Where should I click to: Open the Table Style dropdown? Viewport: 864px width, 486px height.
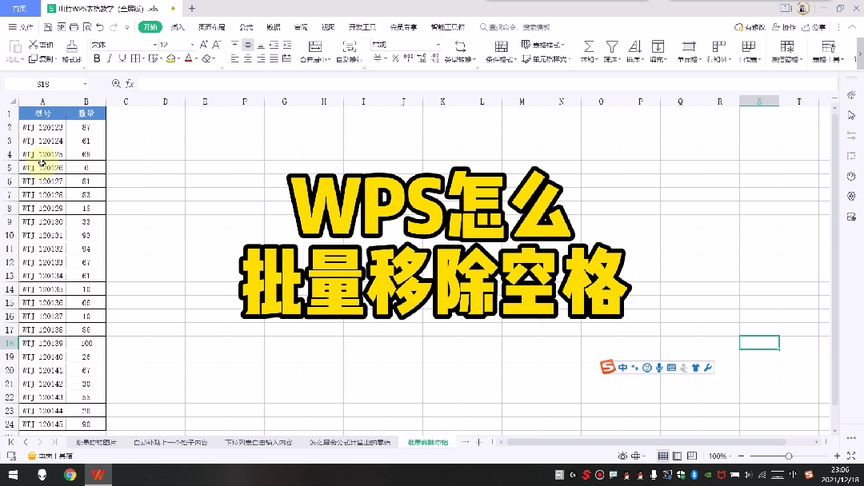(543, 45)
